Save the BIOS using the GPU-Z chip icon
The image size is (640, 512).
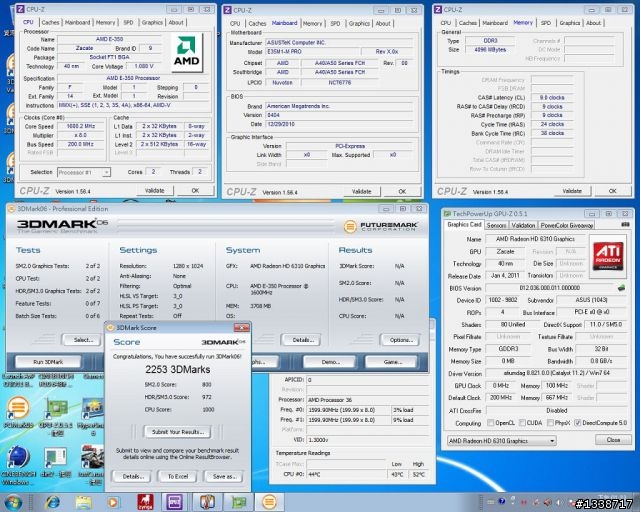(621, 288)
